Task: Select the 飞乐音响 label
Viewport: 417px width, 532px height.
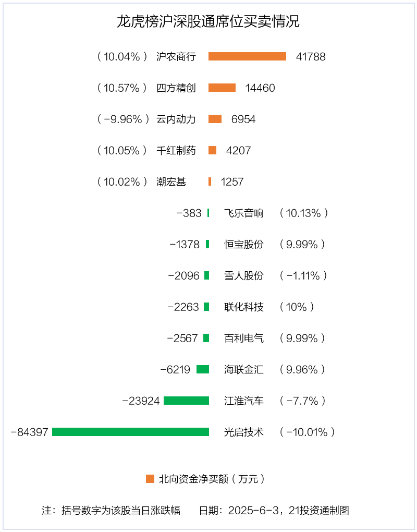Action: point(244,213)
